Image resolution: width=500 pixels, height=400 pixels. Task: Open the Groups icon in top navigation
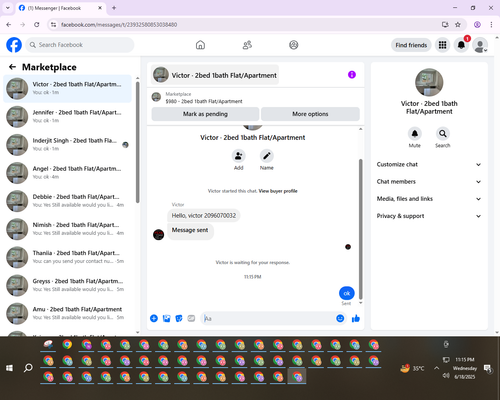(x=294, y=45)
